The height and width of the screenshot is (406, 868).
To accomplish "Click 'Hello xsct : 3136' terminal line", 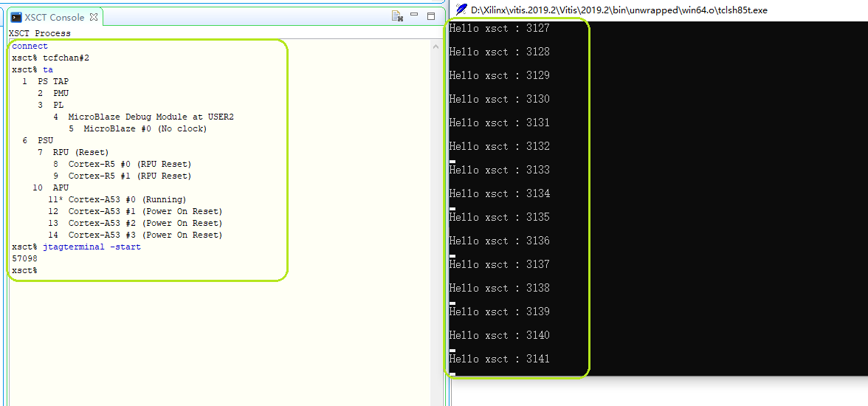I will click(499, 241).
